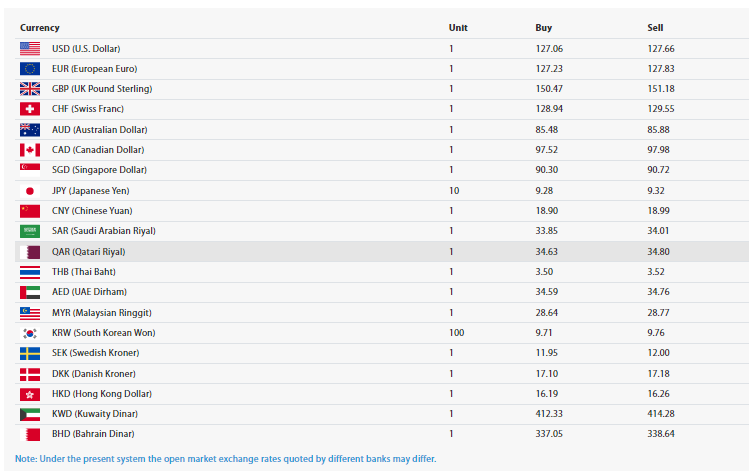749x471 pixels.
Task: Select the UK Union Jack flag
Action: click(x=30, y=89)
